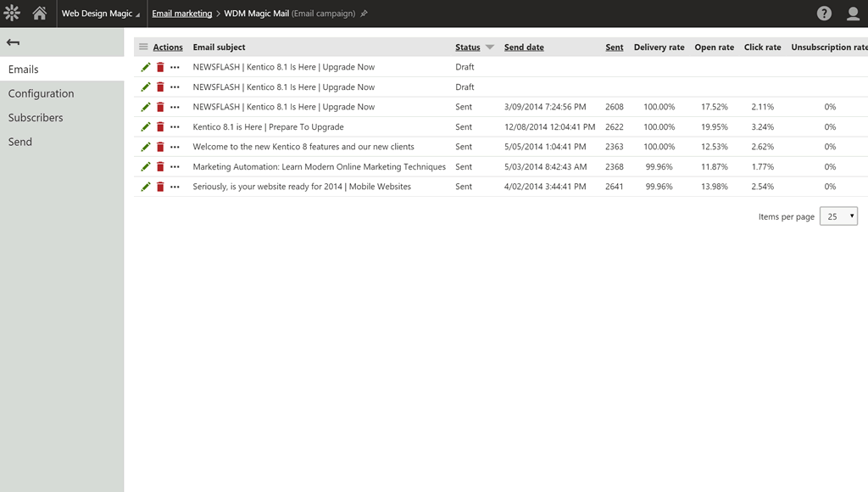The image size is (868, 492).
Task: Go to the home dashboard icon
Action: (x=39, y=14)
